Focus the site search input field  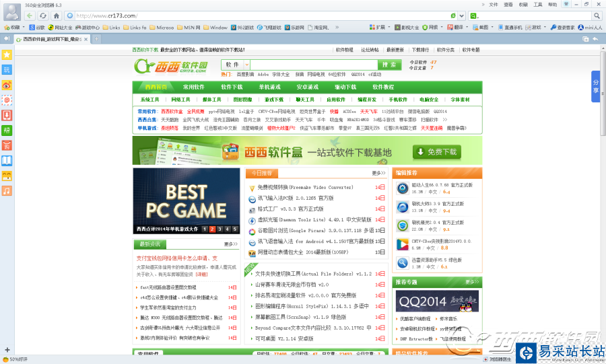314,65
